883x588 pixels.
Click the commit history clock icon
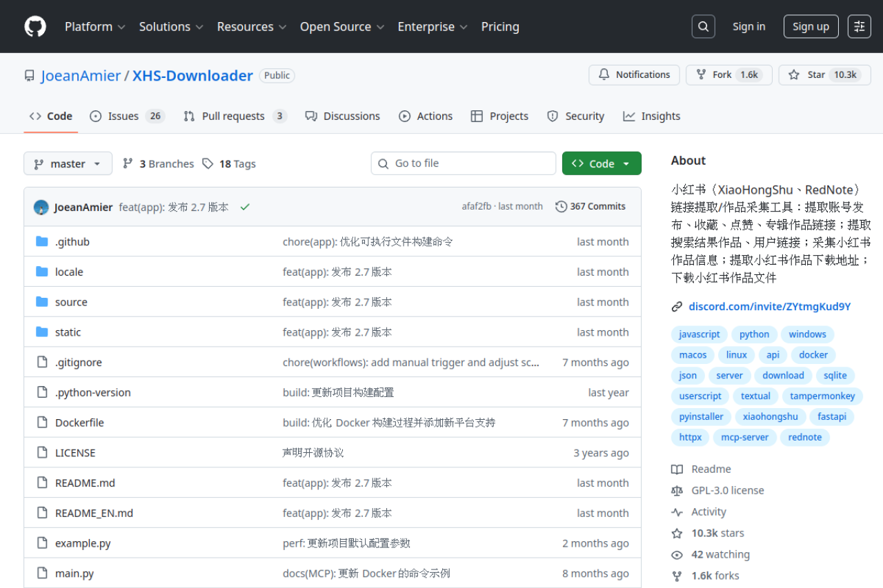click(561, 205)
